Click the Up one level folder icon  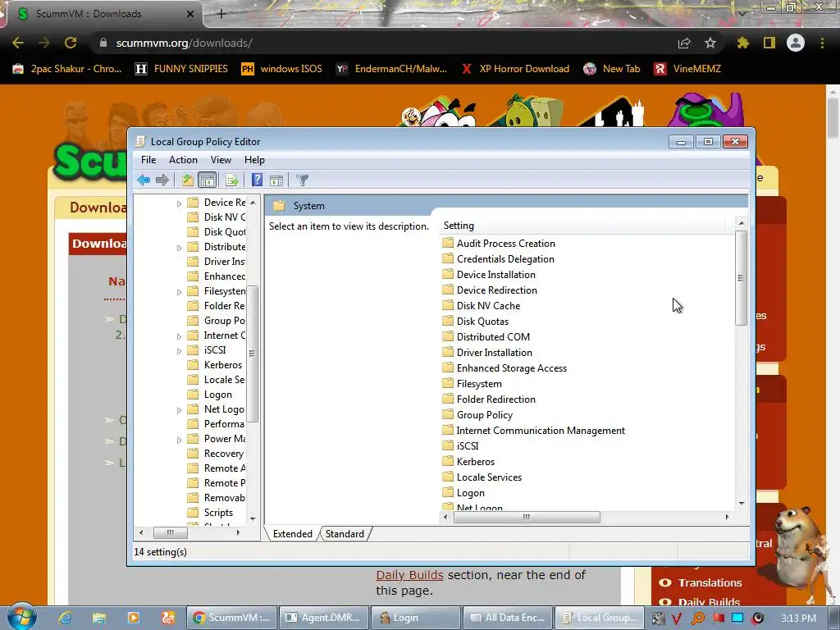coord(188,180)
